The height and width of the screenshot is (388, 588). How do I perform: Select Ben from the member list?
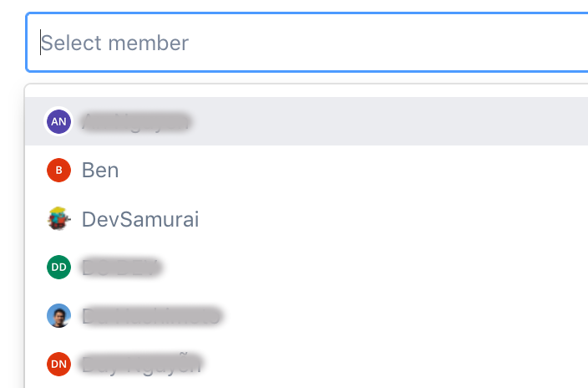(x=100, y=171)
